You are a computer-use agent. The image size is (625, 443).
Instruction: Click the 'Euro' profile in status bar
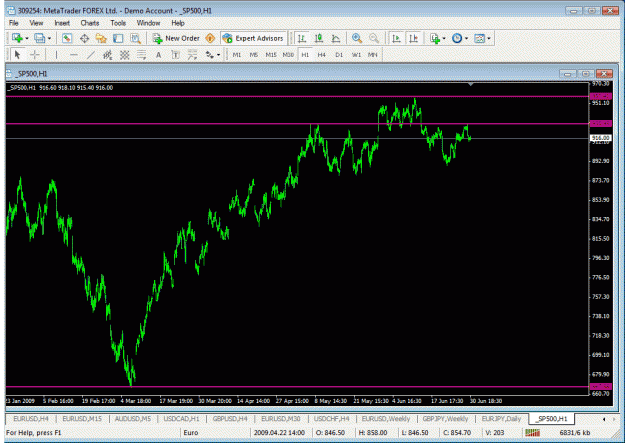[x=191, y=433]
